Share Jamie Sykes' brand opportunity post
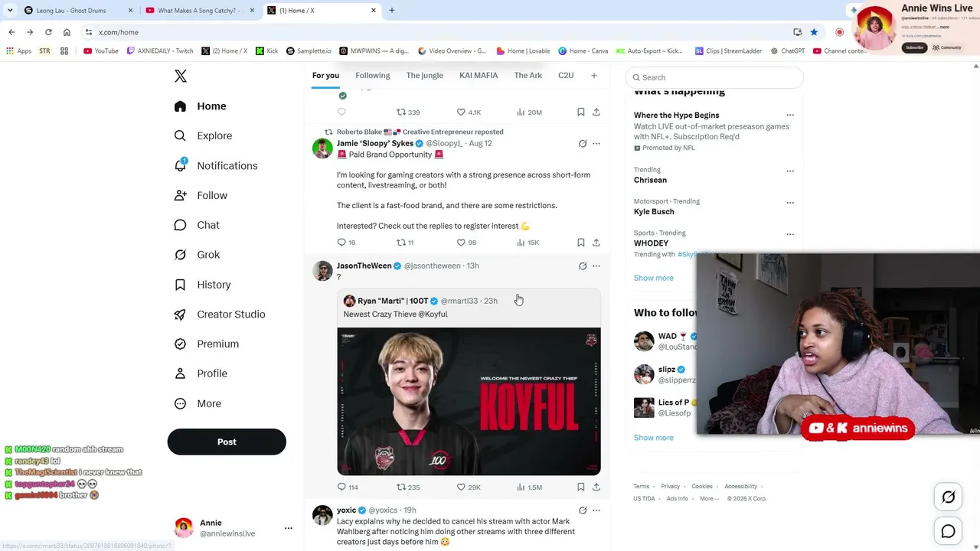 596,243
